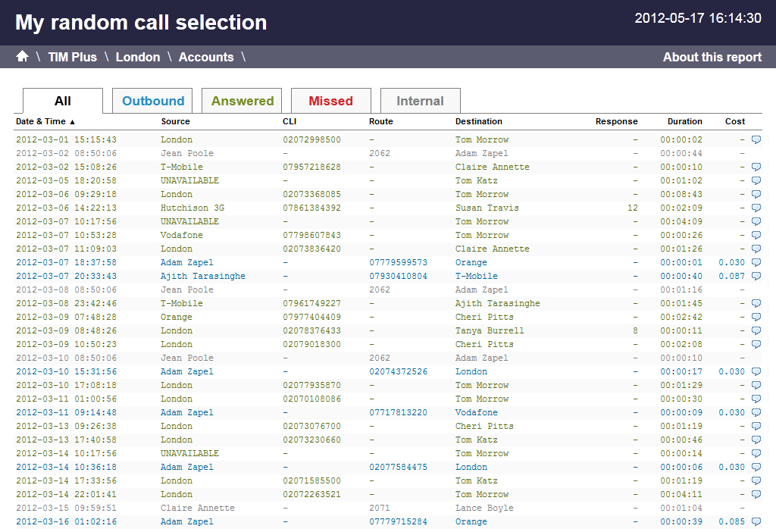Navigate to London in breadcrumb
The height and width of the screenshot is (532, 776).
[x=138, y=57]
